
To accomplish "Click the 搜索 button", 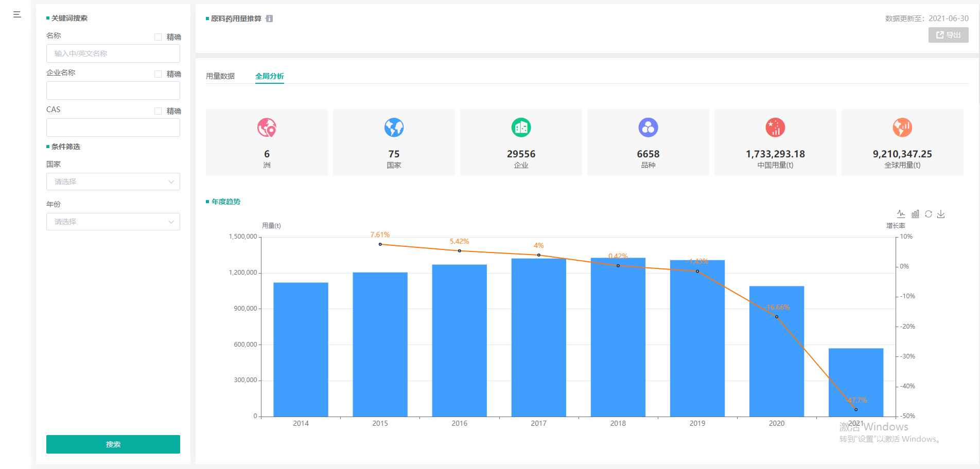I will tap(113, 444).
